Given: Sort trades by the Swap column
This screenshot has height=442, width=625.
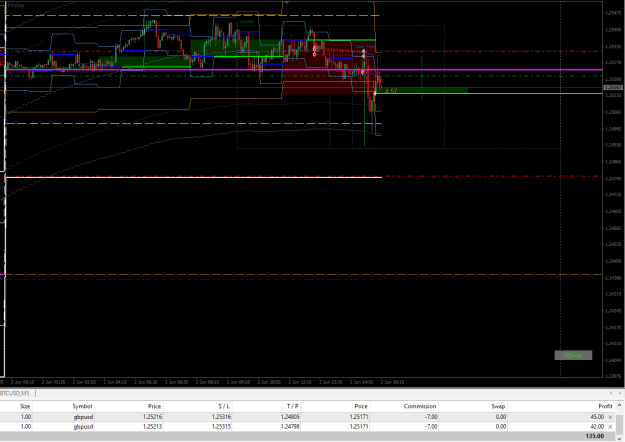Looking at the screenshot, I should coord(498,406).
